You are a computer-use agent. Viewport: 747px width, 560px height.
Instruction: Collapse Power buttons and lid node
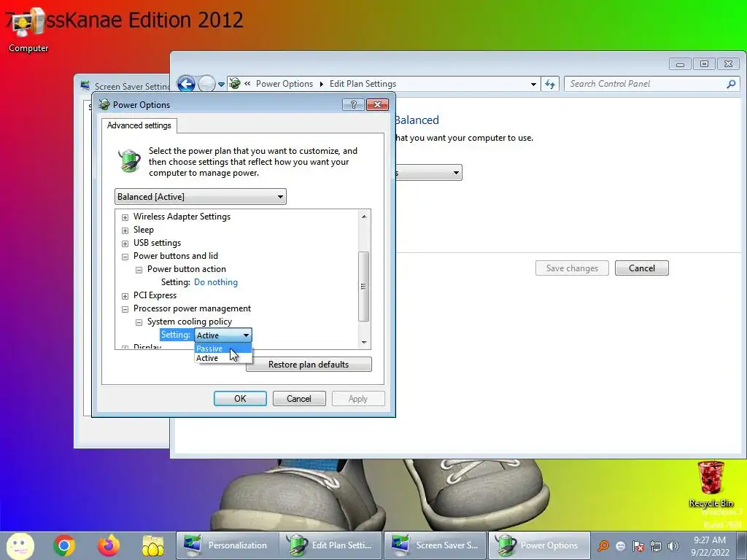pyautogui.click(x=125, y=257)
